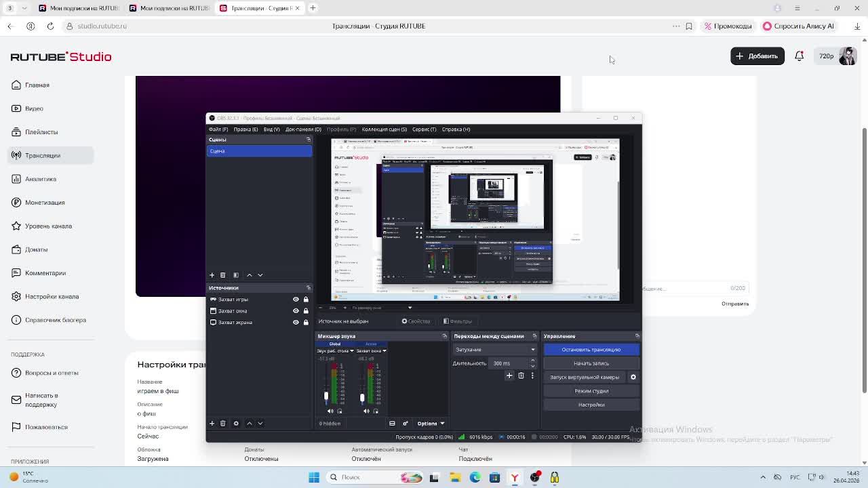Open source properties gear in Sources panel

[236, 424]
